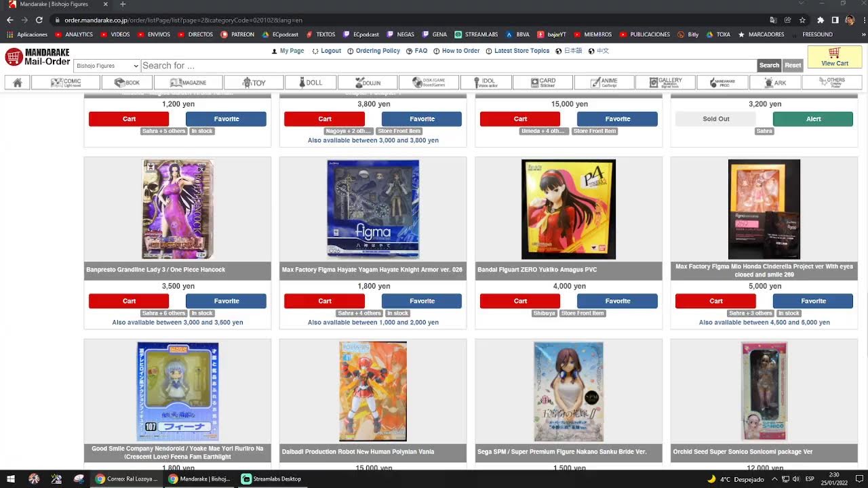Open the CARD Sticker category
868x488 pixels.
[x=542, y=83]
